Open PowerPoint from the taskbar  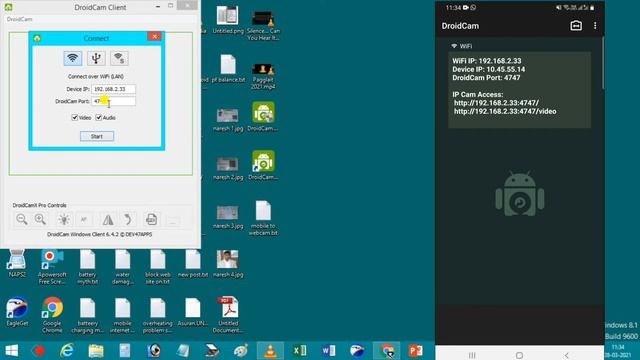pos(415,351)
